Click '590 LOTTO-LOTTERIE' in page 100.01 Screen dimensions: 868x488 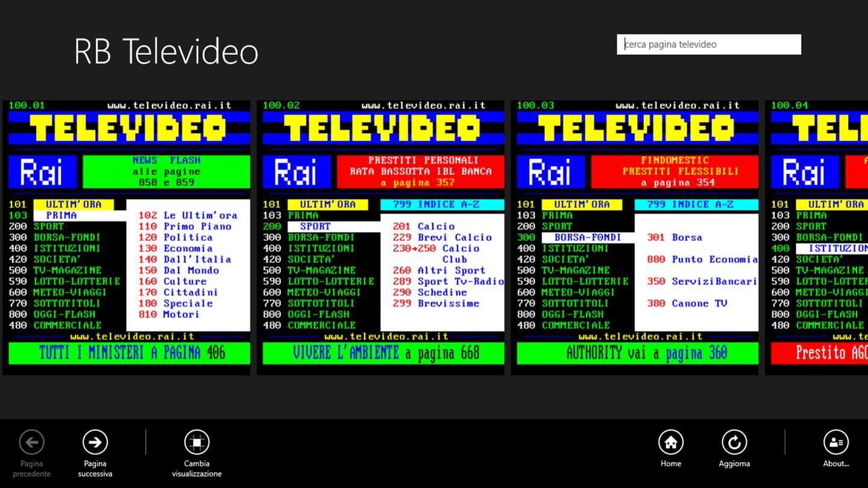(64, 281)
